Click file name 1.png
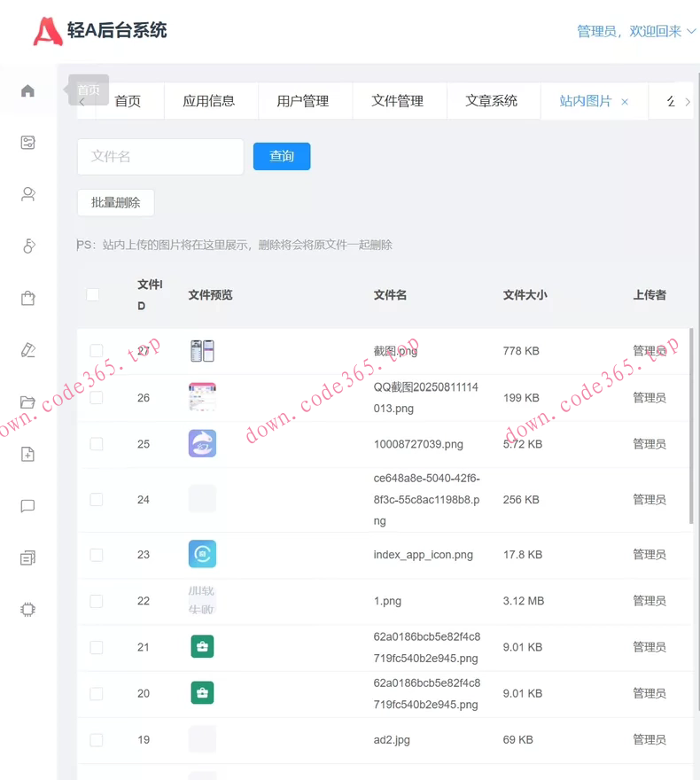This screenshot has width=700, height=780. (x=387, y=601)
